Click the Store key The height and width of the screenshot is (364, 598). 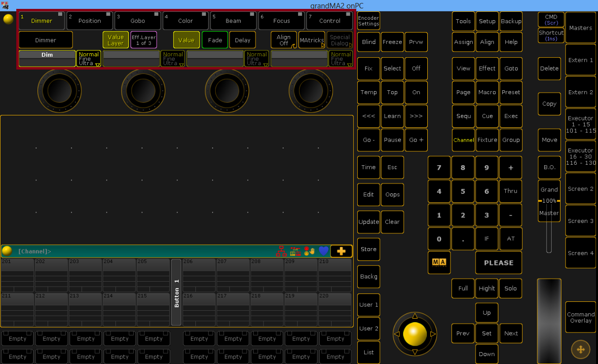click(x=369, y=249)
